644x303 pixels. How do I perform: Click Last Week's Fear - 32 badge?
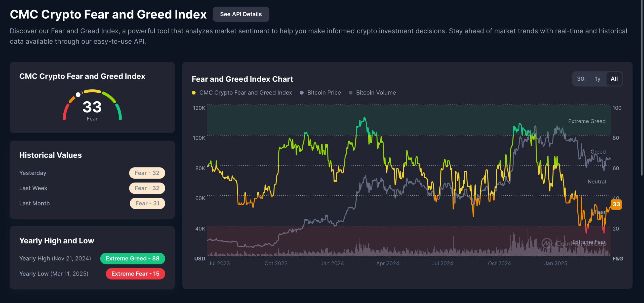[147, 188]
